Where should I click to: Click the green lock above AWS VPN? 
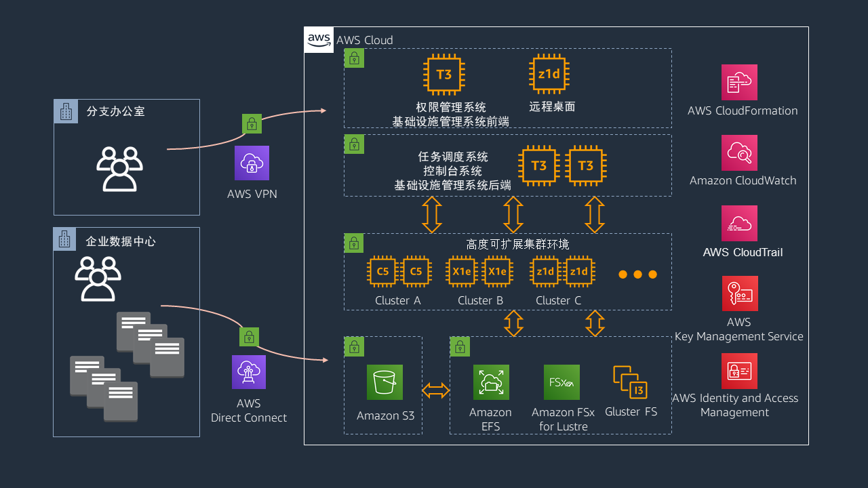tap(252, 123)
